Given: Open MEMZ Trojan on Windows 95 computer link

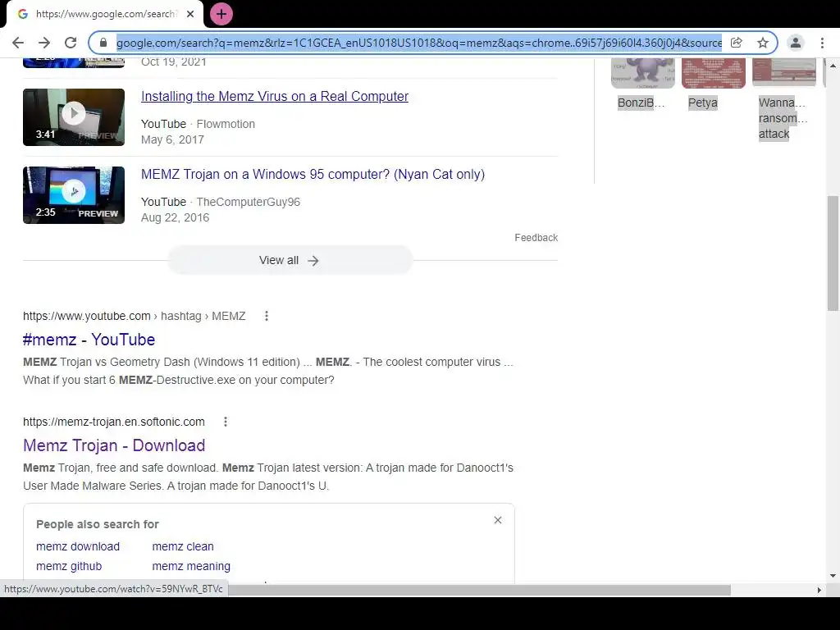Looking at the screenshot, I should (313, 174).
